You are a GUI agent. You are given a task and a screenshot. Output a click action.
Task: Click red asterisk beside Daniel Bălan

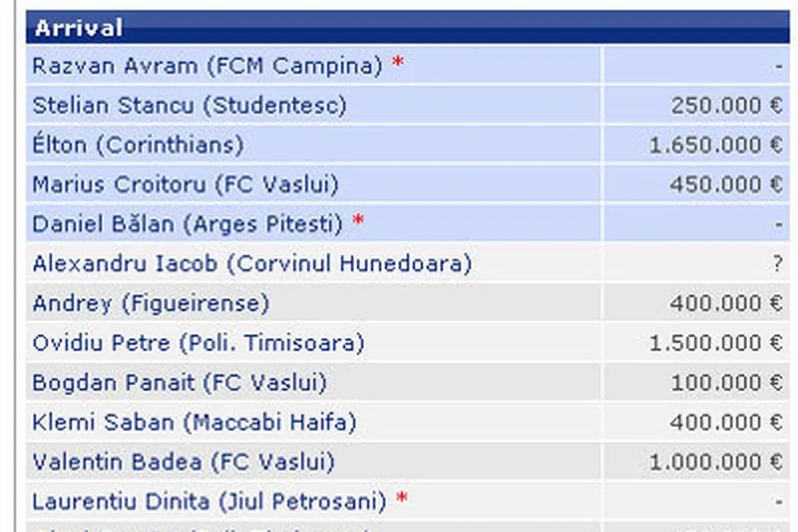coord(358,224)
